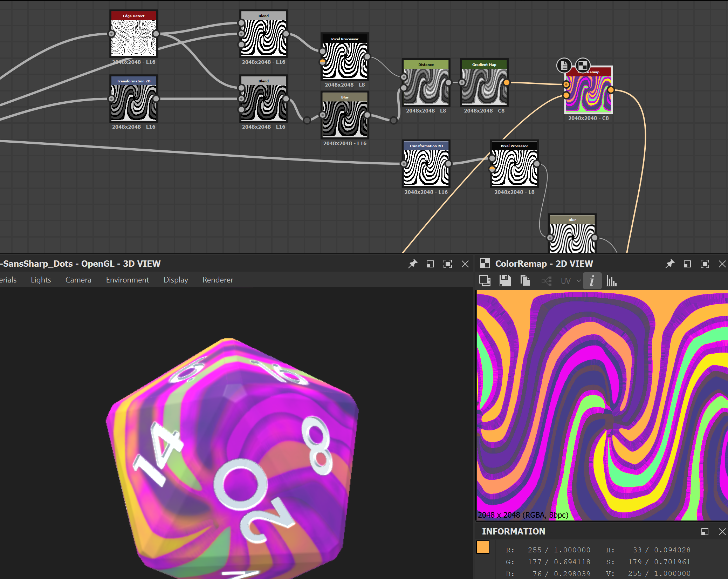
Task: Copy the ColorRemap image to clipboard
Action: [x=525, y=280]
